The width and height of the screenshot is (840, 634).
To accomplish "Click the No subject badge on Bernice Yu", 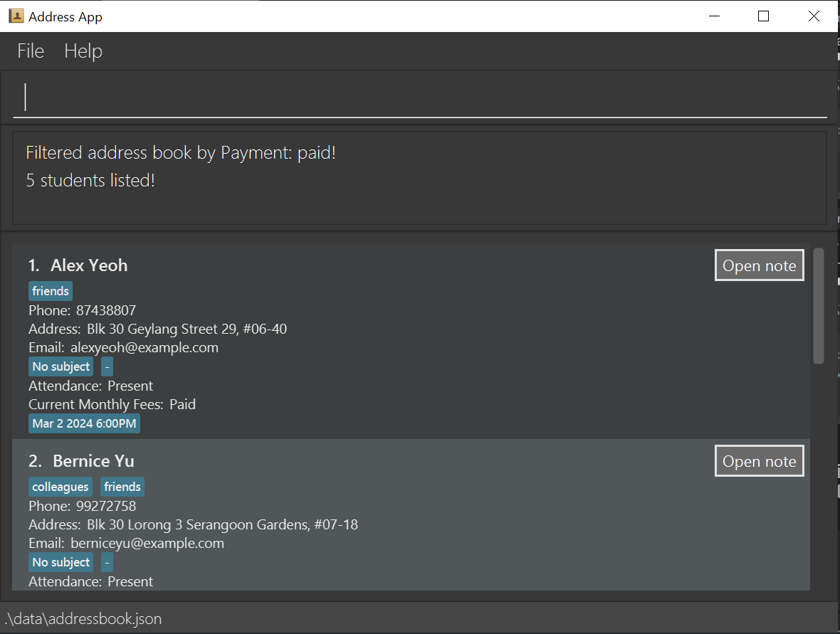I will point(61,561).
